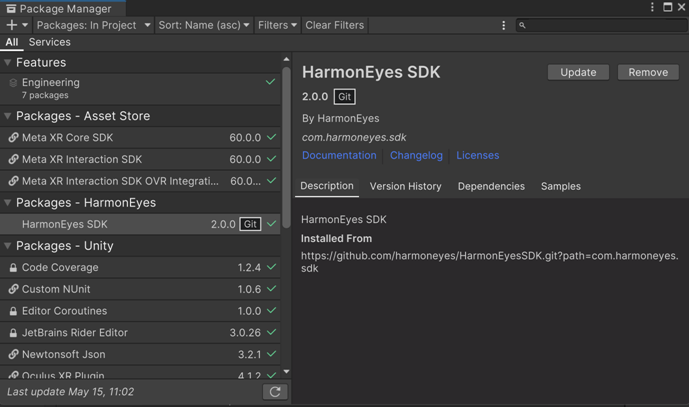Click link icon beside Meta XR Interaction SDK OVR Integrati...
Image resolution: width=689 pixels, height=407 pixels.
[13, 181]
